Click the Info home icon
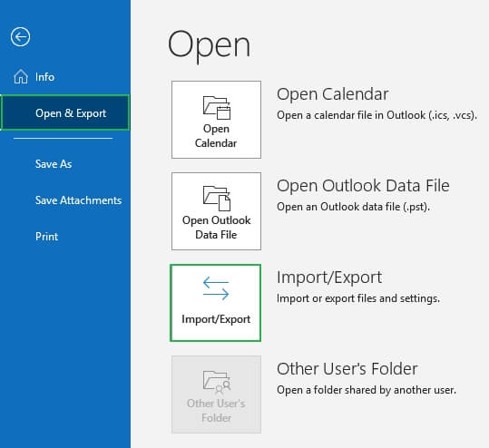Screen dimensions: 489x448 coord(21,76)
